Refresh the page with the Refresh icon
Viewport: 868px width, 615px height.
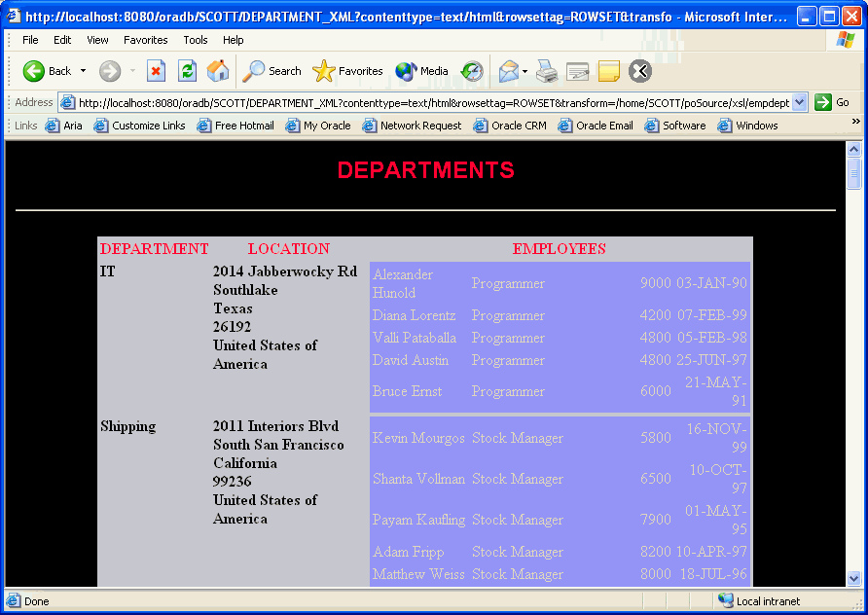187,71
